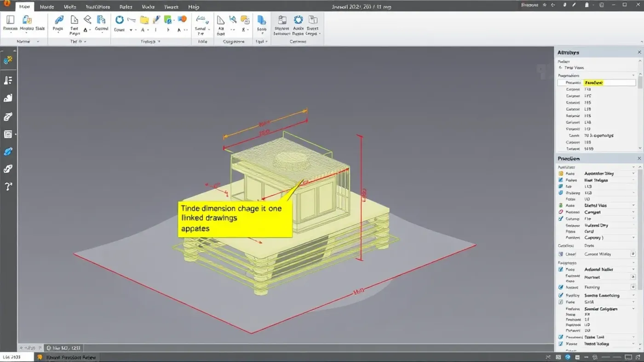This screenshot has height=362, width=644.
Task: Click the blue circle icon in status bar
Action: (568, 357)
